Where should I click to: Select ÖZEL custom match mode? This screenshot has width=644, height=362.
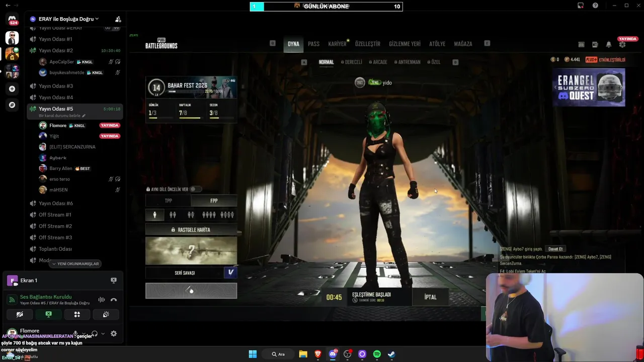tap(434, 62)
